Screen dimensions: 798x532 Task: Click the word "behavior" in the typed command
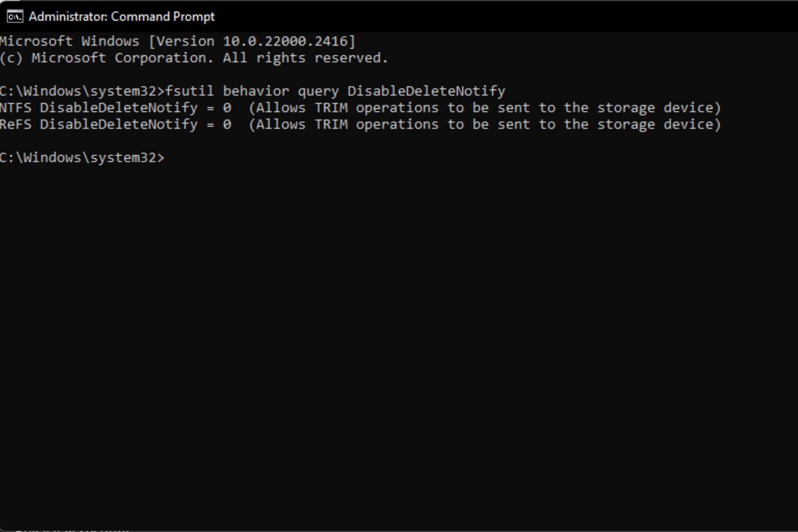coord(256,91)
